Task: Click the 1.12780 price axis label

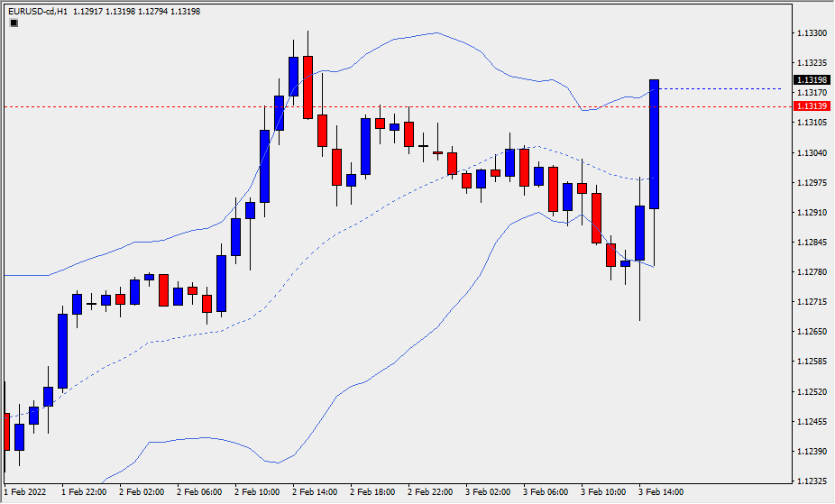Action: (812, 271)
